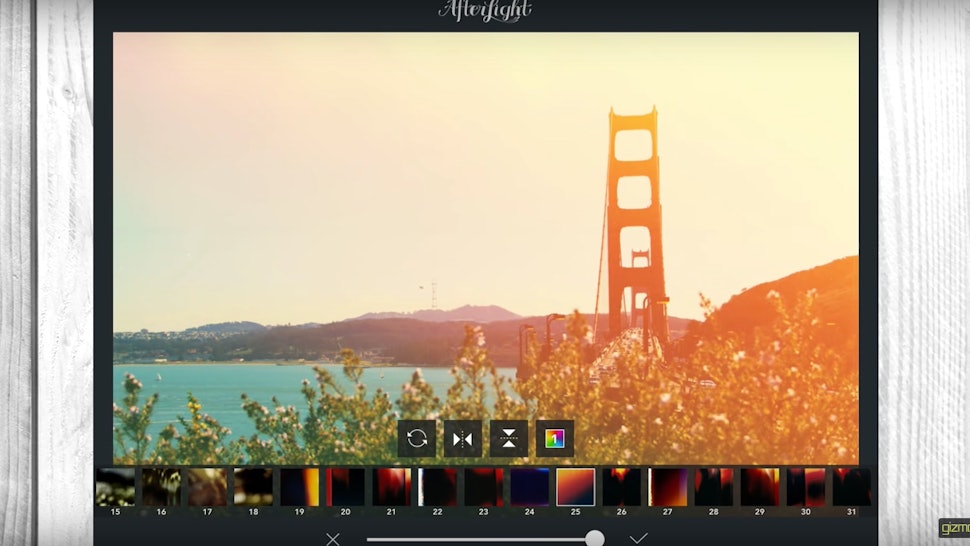This screenshot has width=970, height=546.
Task: Apply light leak thumbnail 19
Action: [x=299, y=487]
